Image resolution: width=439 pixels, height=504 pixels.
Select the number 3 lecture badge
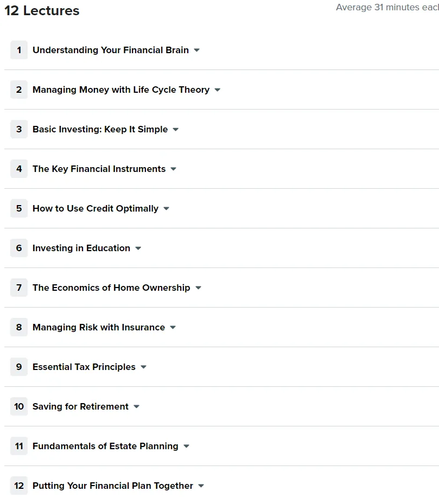coord(19,129)
